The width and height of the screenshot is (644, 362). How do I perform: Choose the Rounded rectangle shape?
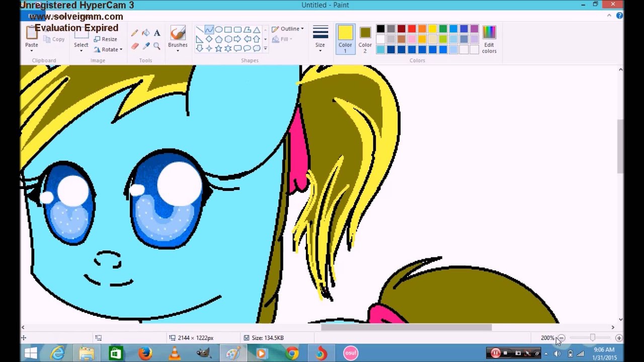click(237, 30)
